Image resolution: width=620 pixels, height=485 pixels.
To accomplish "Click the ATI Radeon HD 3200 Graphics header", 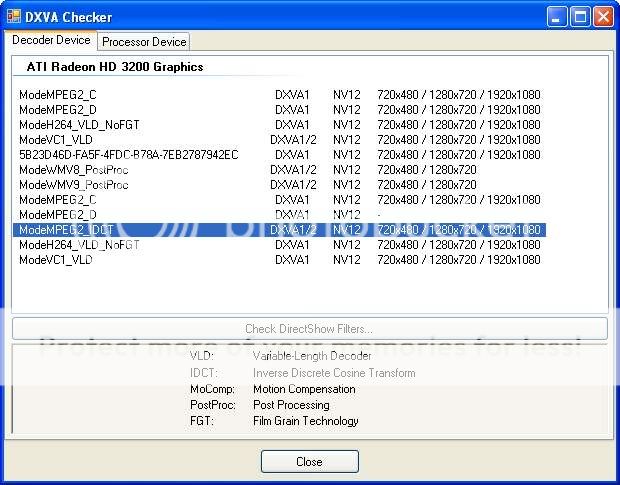I will pos(115,67).
